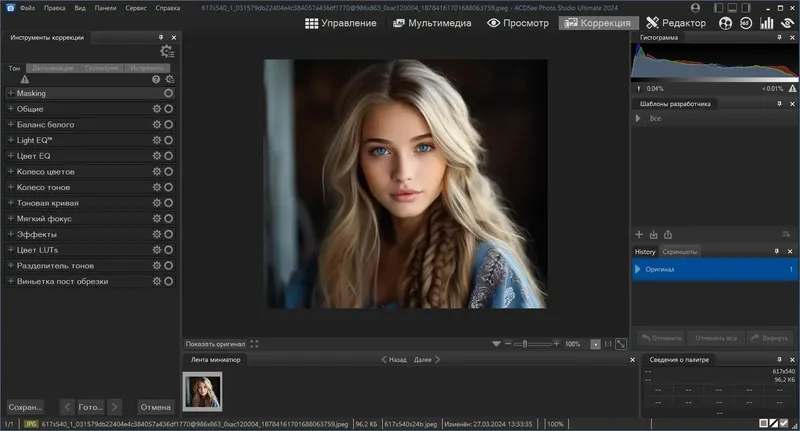800x431 pixels.
Task: Click the film reel mode icon
Action: [x=725, y=23]
